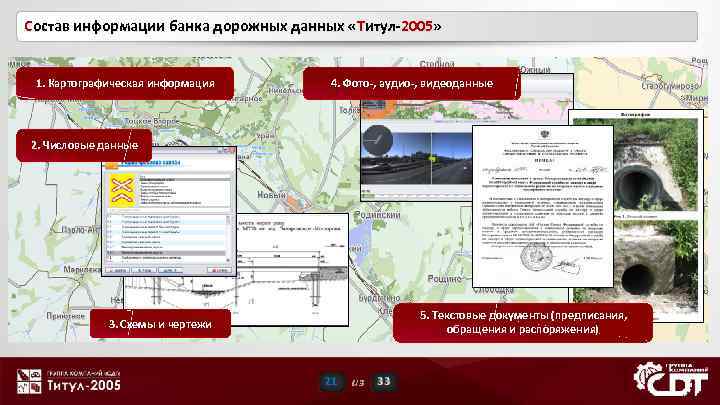Click the '2. Числовые данные' label
Viewport: 720px width, 405px height.
(84, 145)
